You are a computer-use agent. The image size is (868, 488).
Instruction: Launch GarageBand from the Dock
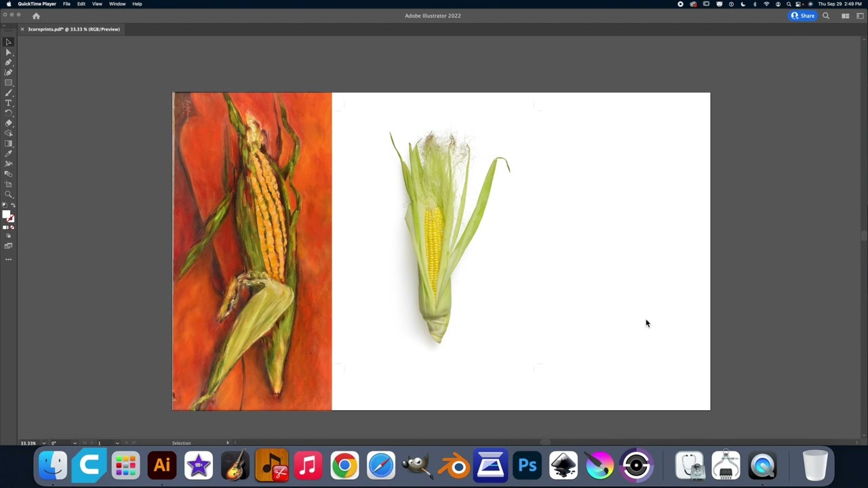235,466
